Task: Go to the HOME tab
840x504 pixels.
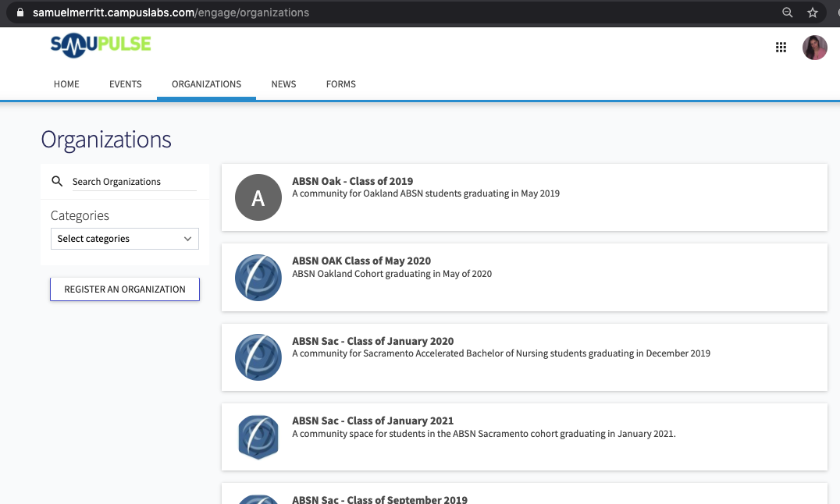Action: point(66,84)
